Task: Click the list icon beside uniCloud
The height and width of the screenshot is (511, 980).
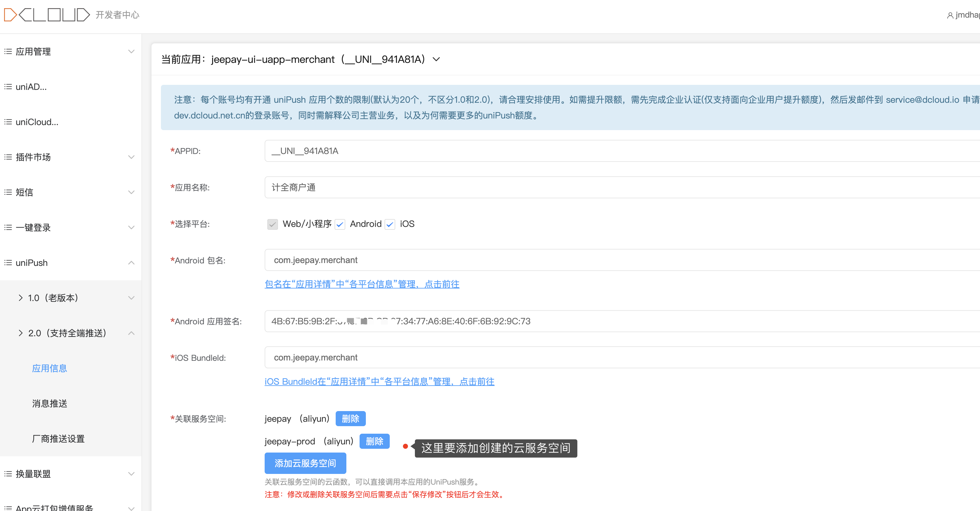Action: point(8,122)
